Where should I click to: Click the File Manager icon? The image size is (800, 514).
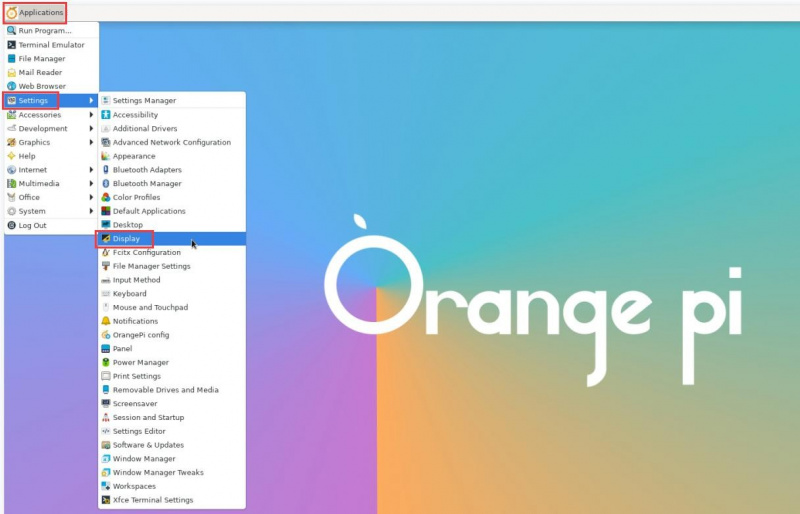tap(11, 59)
